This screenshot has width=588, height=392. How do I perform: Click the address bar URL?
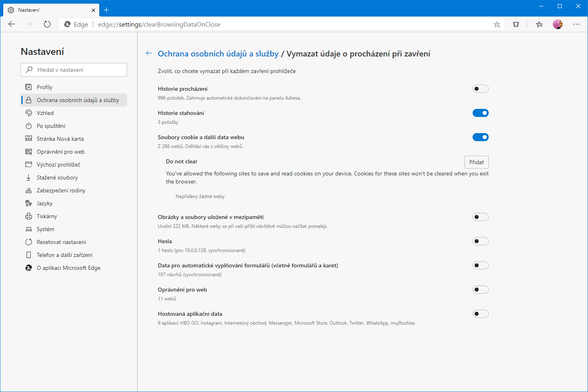159,24
